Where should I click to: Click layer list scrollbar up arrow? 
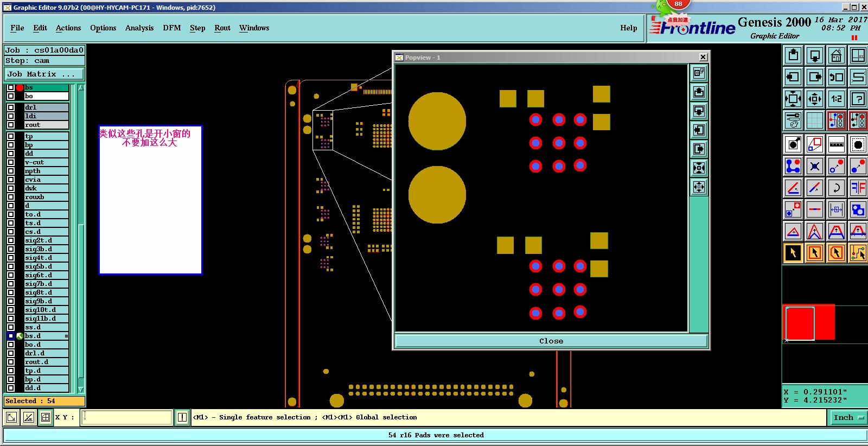point(81,87)
